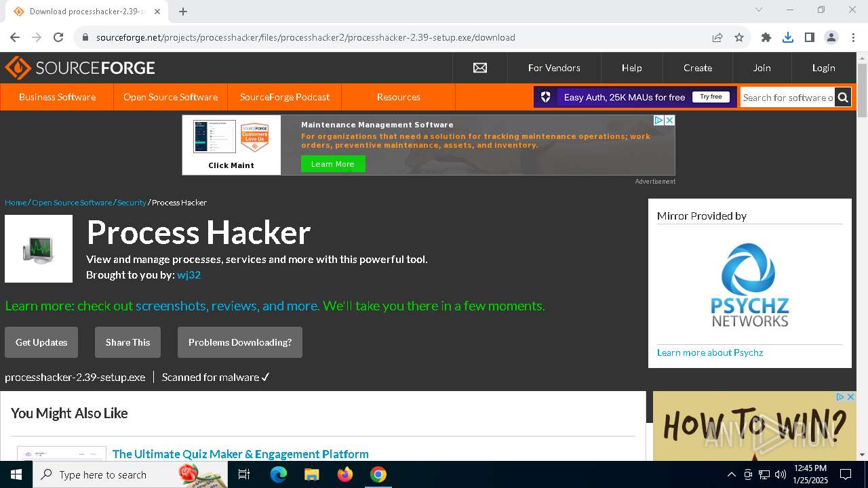Click Learn More ad button
The height and width of the screenshot is (488, 868).
click(x=333, y=164)
